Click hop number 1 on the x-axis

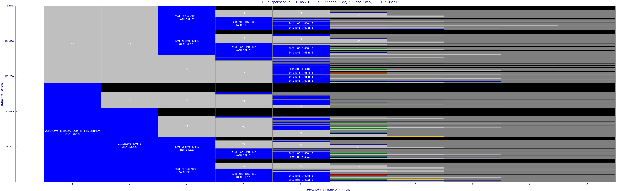tap(73, 184)
